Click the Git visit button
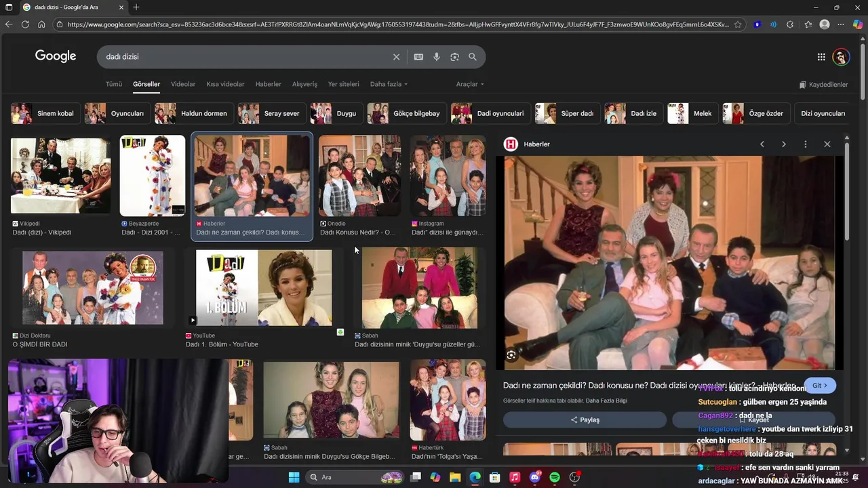Image resolution: width=868 pixels, height=488 pixels. point(820,386)
